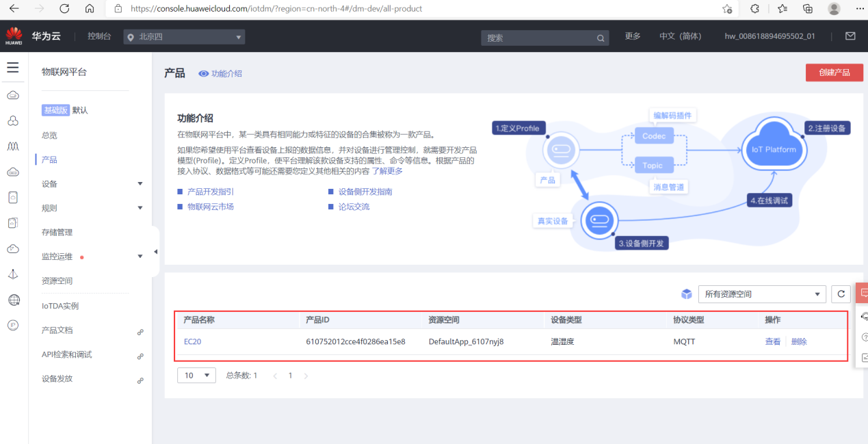Collapse the sidebar with the arrow handle

[155, 252]
